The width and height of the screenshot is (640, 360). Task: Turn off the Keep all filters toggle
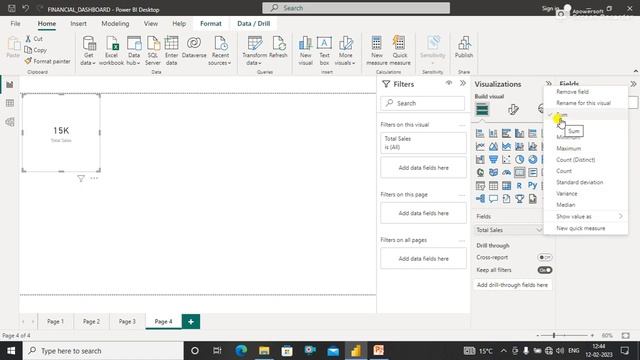544,270
